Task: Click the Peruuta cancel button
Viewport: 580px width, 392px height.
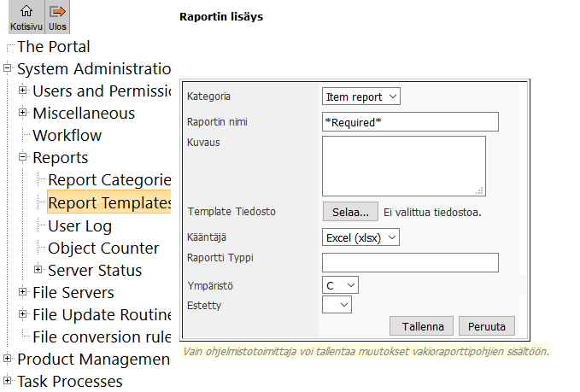Action: [487, 326]
